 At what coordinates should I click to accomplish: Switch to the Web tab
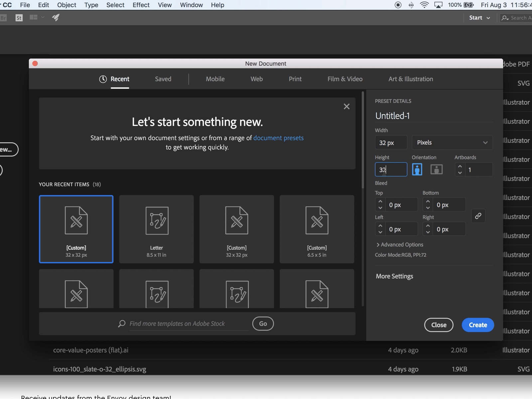click(256, 79)
